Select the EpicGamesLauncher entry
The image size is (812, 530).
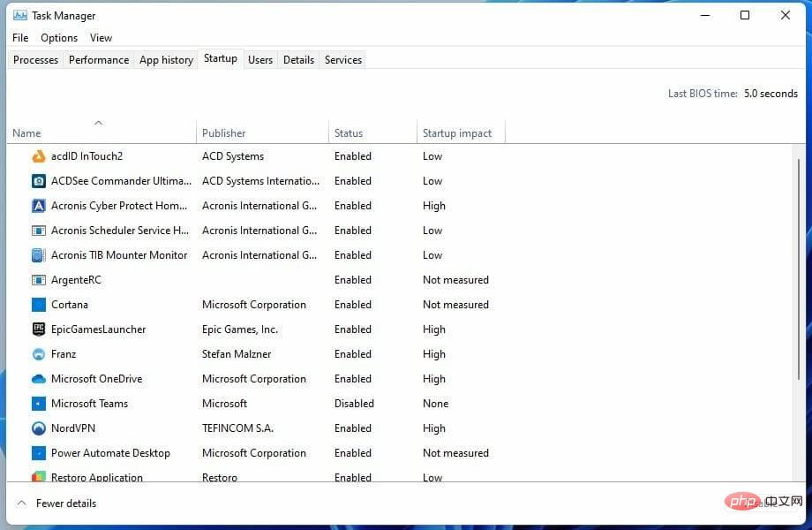coord(98,329)
